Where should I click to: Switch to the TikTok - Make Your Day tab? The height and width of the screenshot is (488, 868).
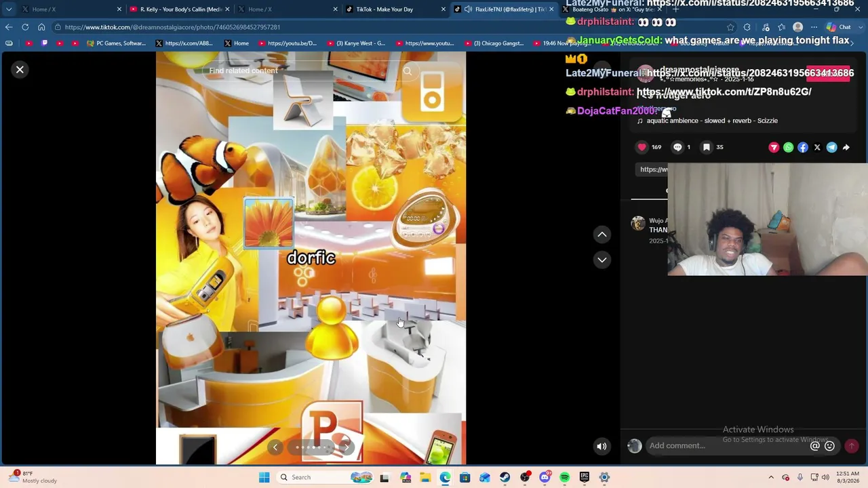pyautogui.click(x=394, y=9)
